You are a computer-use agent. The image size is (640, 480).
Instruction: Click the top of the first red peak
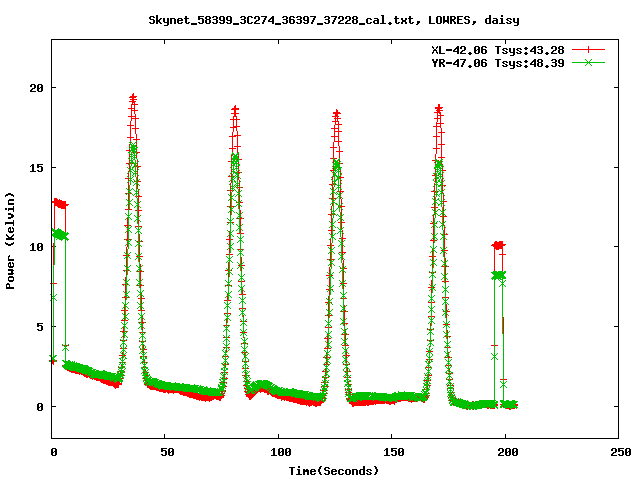133,98
